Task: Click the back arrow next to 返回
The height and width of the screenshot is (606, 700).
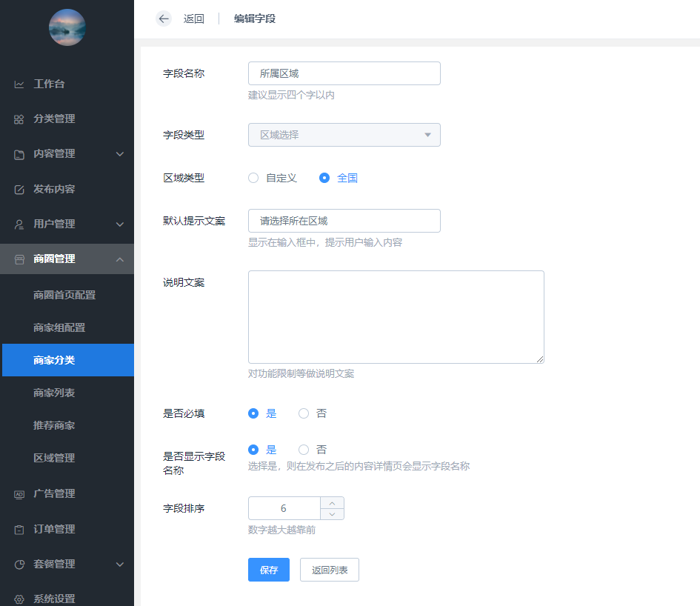Action: pyautogui.click(x=164, y=19)
